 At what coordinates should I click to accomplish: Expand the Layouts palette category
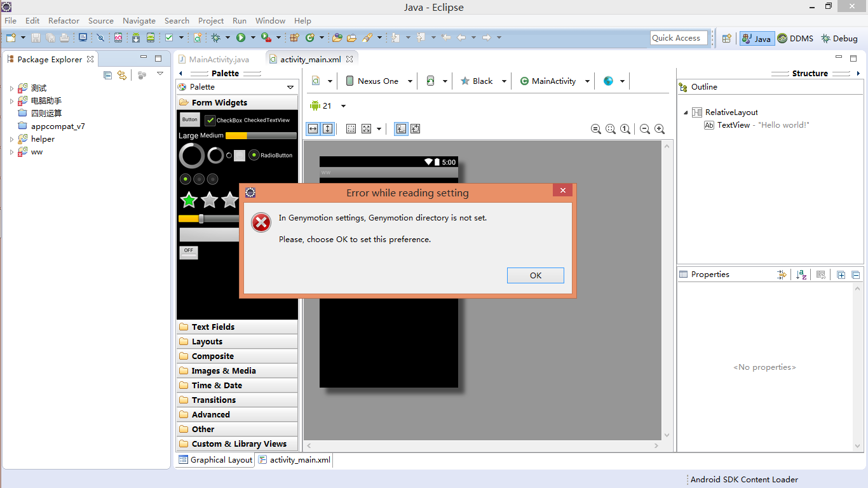pos(237,341)
